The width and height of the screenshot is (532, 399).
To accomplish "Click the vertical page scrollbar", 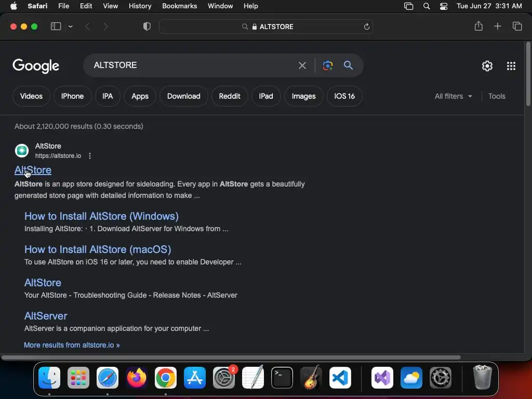I will point(528,74).
